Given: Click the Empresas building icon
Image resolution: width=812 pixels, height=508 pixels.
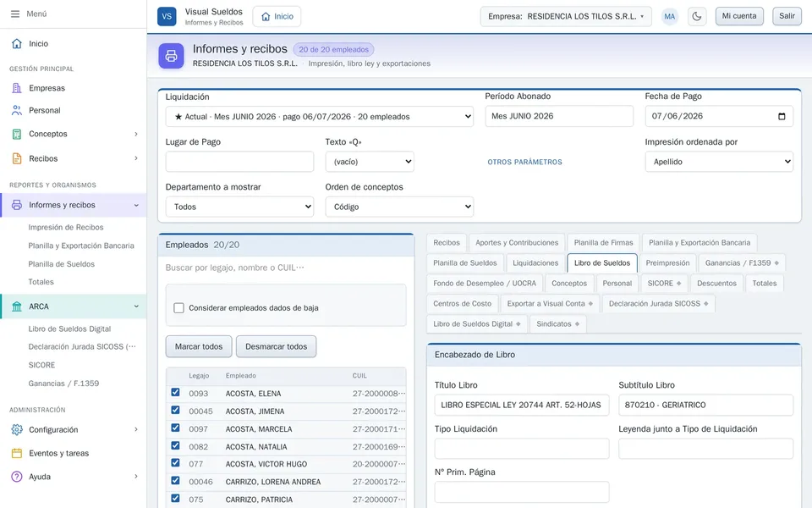Looking at the screenshot, I should (17, 88).
